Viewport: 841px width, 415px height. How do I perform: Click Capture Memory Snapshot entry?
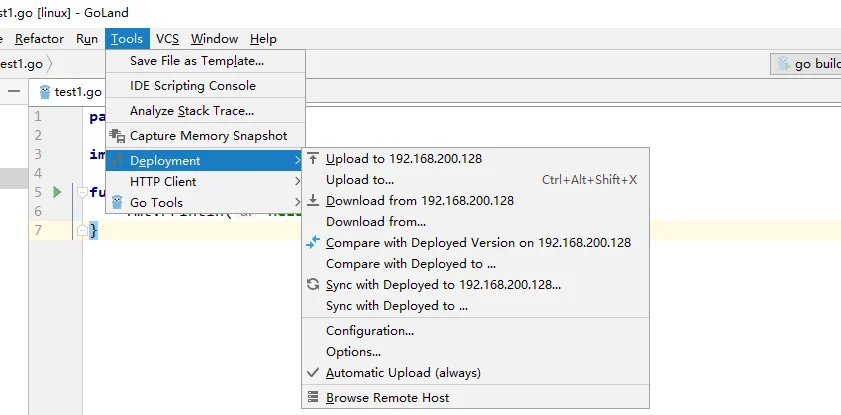coord(205,136)
